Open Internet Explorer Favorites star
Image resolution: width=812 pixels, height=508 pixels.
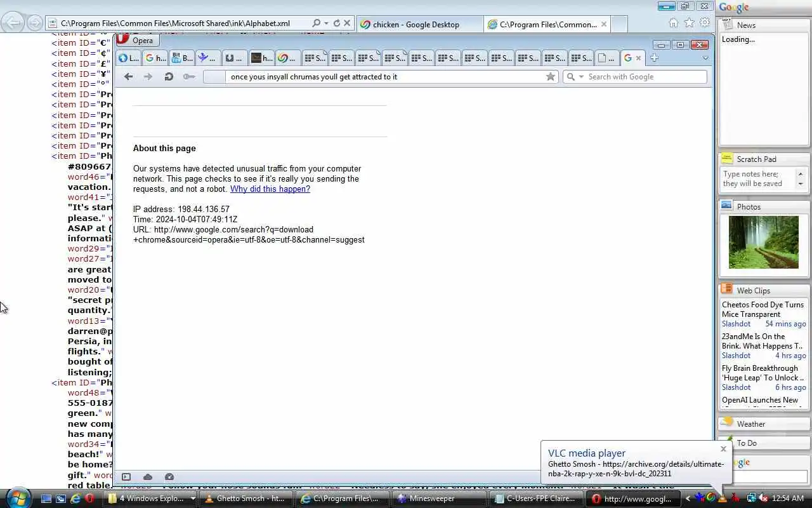click(690, 23)
